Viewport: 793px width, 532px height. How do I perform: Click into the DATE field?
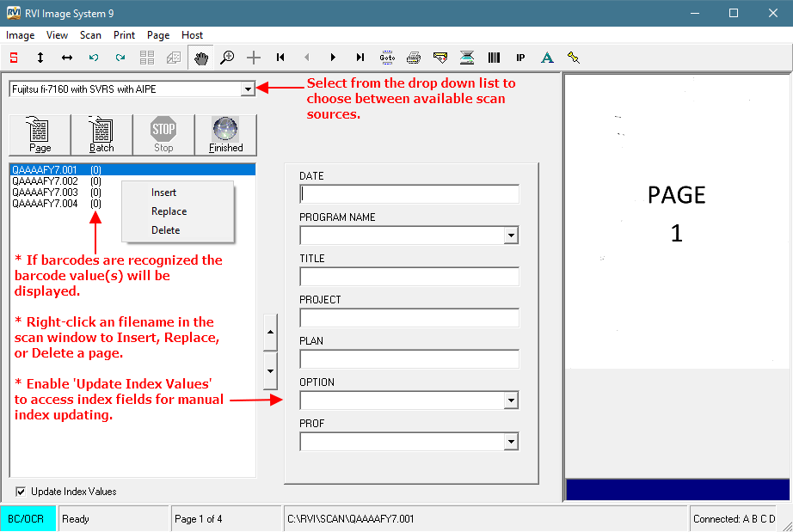coord(409,194)
